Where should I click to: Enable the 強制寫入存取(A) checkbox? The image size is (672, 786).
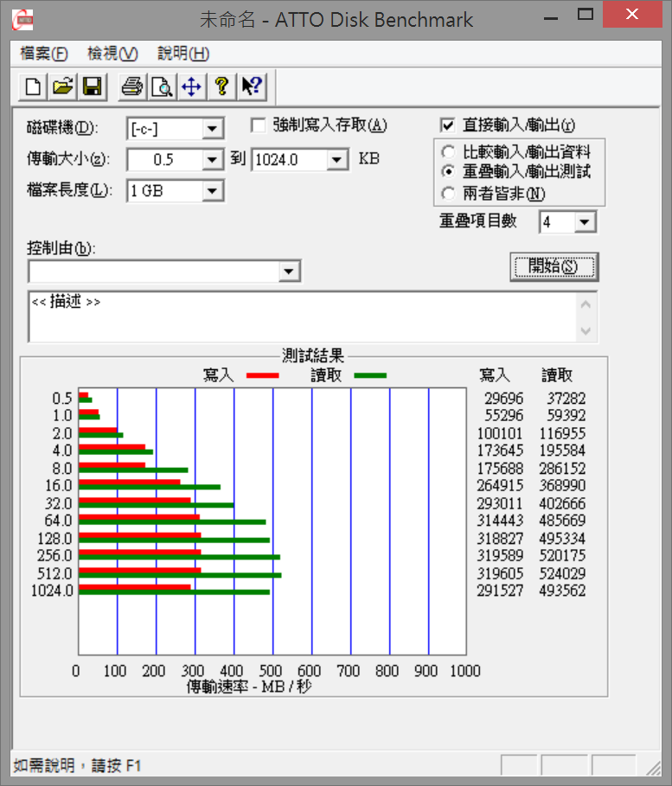tap(259, 125)
